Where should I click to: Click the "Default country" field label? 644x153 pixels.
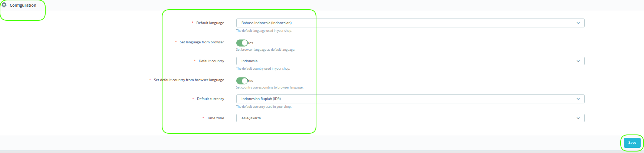(211, 61)
